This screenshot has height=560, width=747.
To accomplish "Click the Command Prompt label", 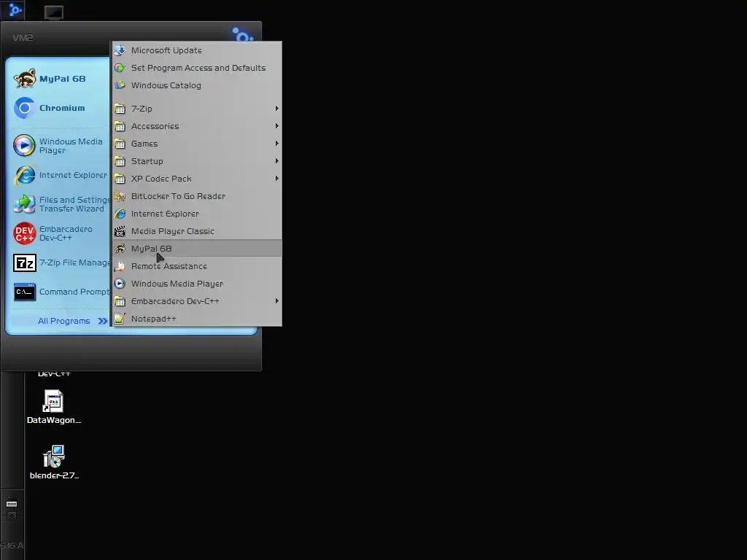I will (74, 292).
